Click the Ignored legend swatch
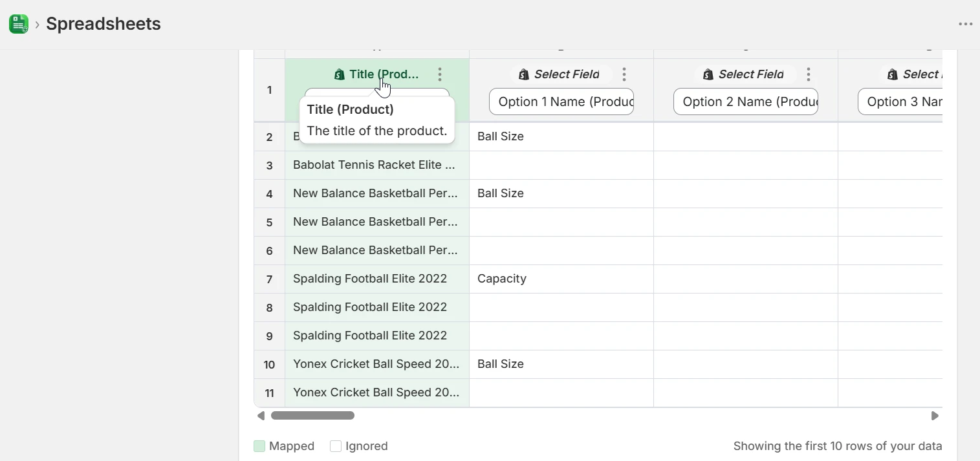The width and height of the screenshot is (980, 461). [336, 446]
